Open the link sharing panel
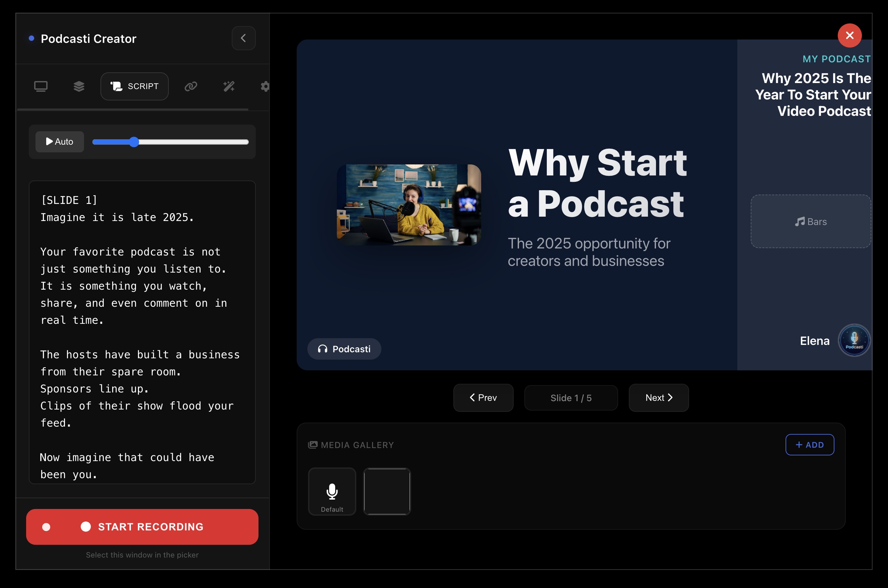The image size is (888, 588). [x=191, y=86]
